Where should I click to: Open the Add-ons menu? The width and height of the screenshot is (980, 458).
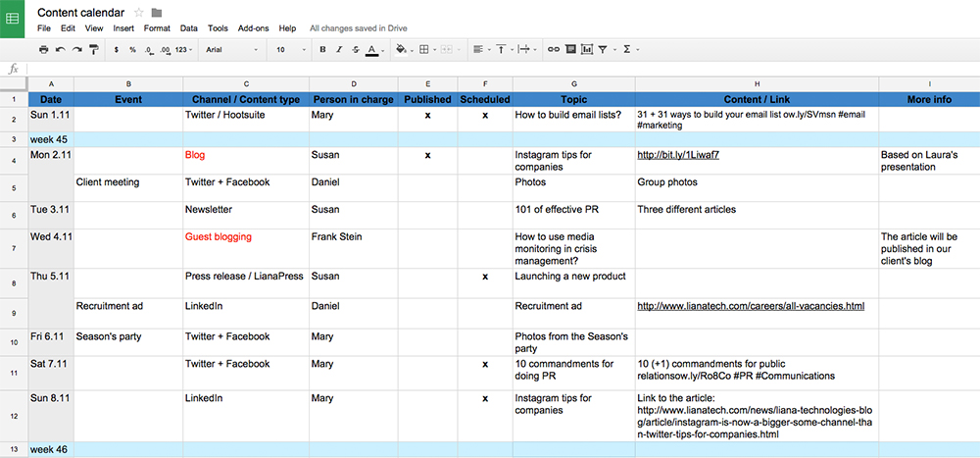pyautogui.click(x=254, y=28)
